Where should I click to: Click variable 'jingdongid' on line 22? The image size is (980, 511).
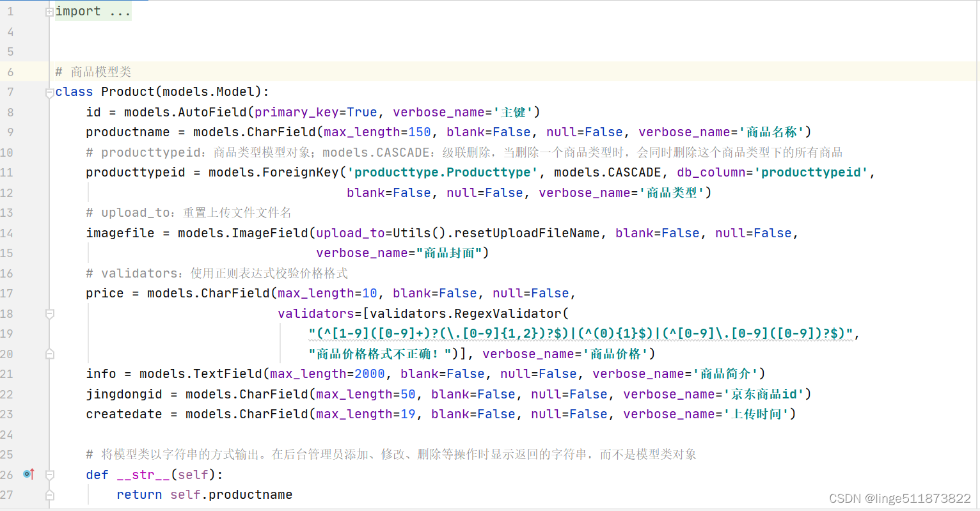click(x=124, y=394)
